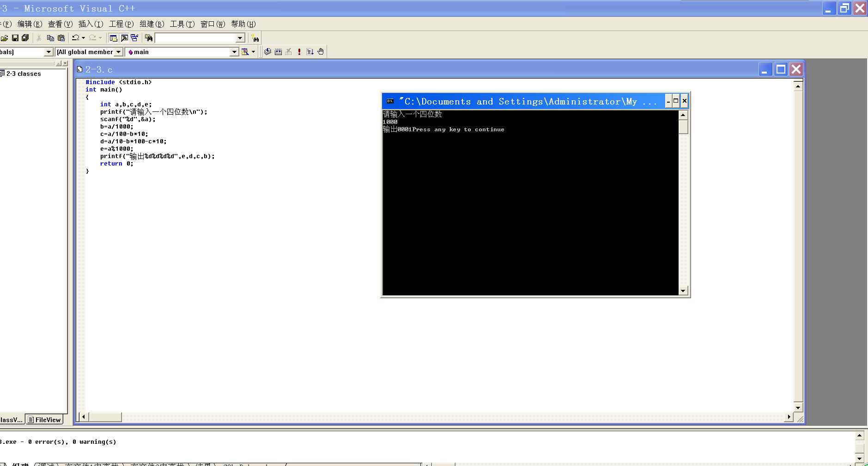Click the console vertical scrollbar thumb
The width and height of the screenshot is (868, 466).
coord(683,127)
